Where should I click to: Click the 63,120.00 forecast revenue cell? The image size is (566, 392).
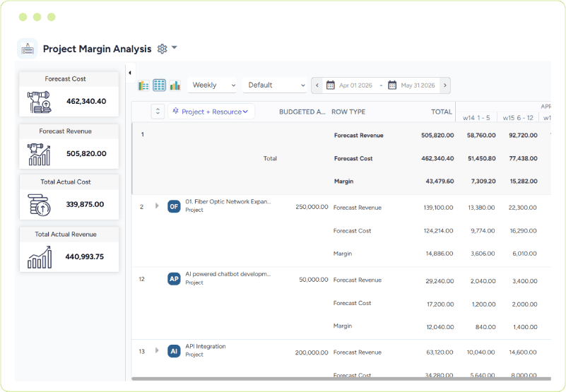(x=440, y=352)
